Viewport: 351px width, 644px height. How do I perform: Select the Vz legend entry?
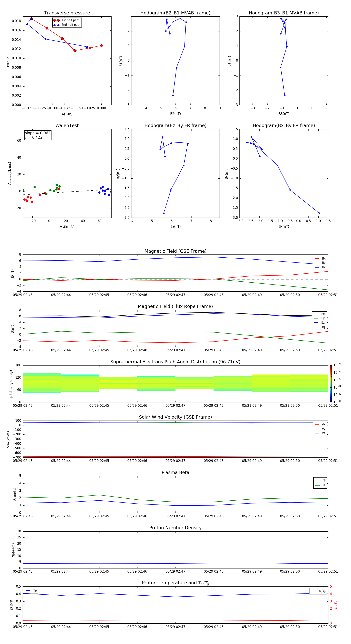point(320,433)
